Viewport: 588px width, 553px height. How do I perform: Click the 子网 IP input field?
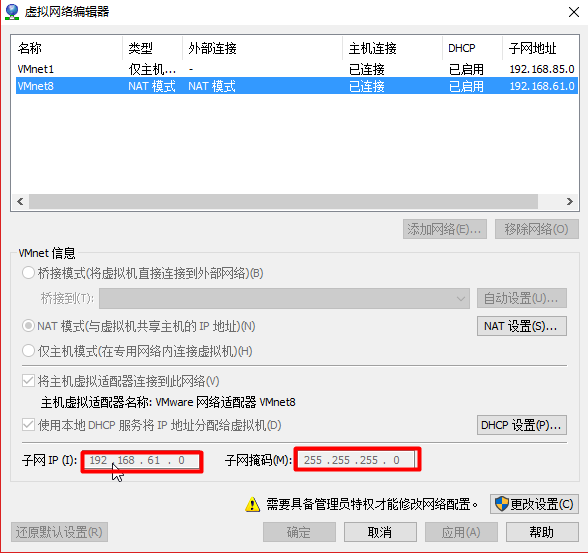(x=142, y=460)
